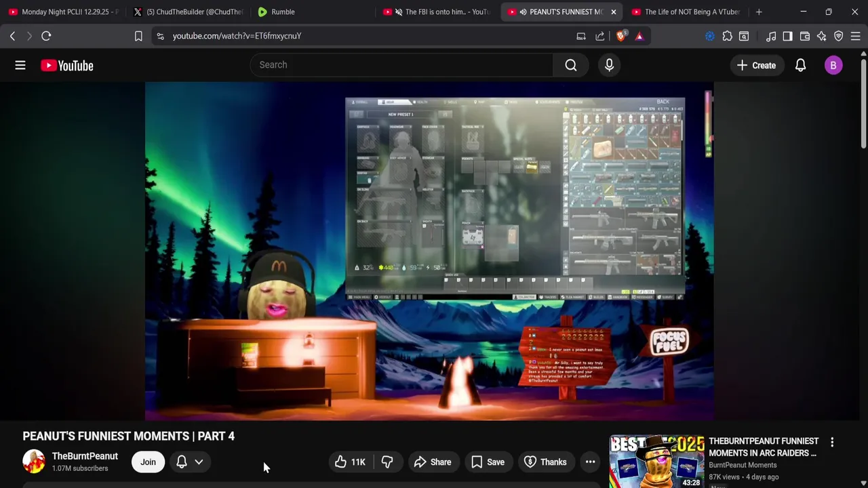Save video to a playlist

pos(488,462)
